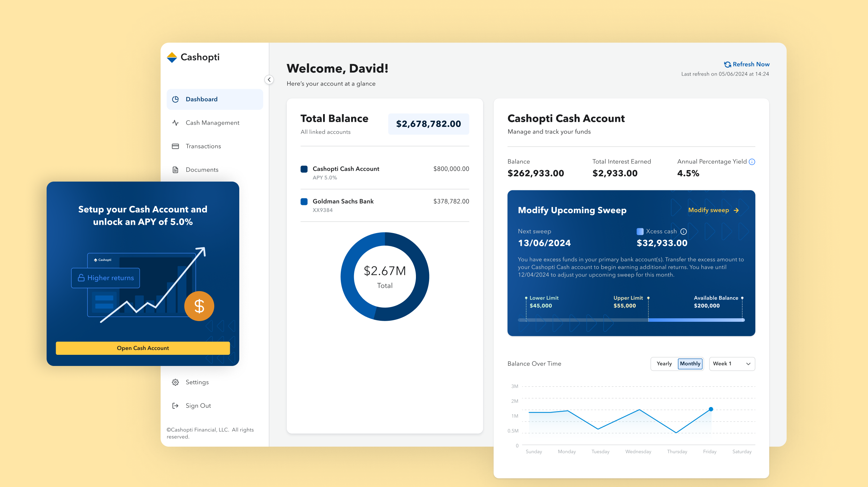The width and height of the screenshot is (868, 487).
Task: Click the Friday data point on chart
Action: 711,409
